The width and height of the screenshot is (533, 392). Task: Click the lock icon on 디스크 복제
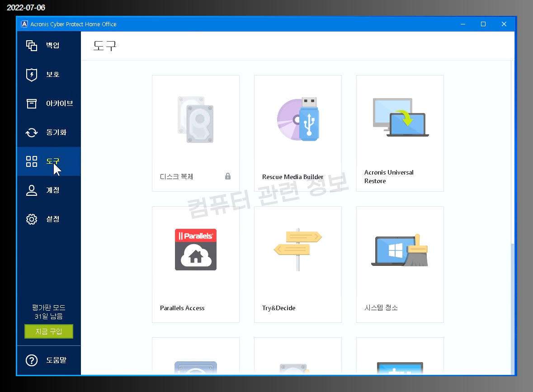click(228, 176)
